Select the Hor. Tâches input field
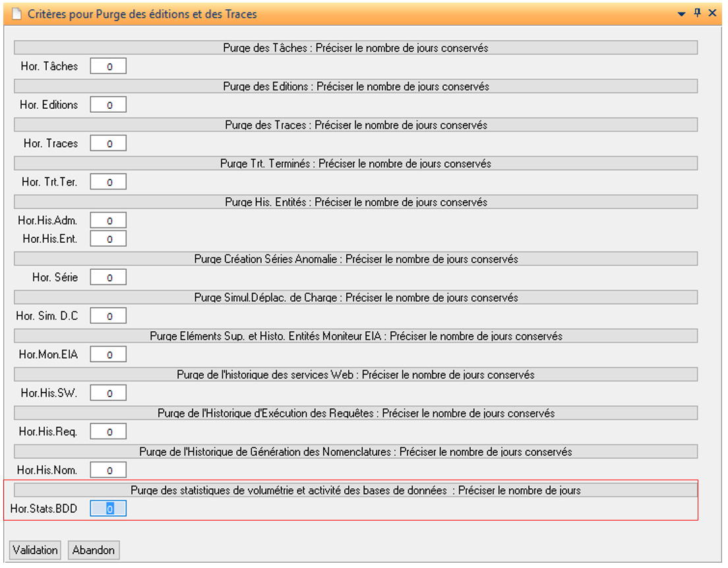Viewport: 728px width, 568px height. point(108,67)
